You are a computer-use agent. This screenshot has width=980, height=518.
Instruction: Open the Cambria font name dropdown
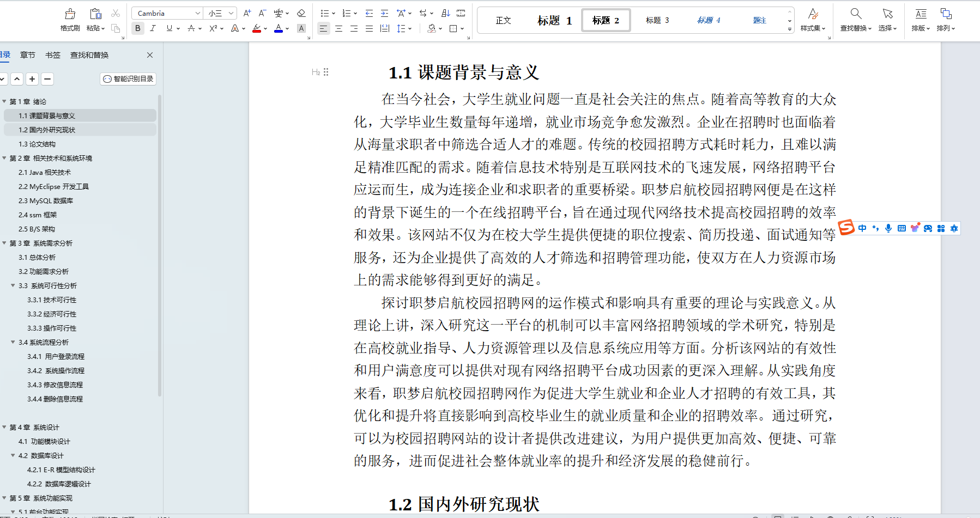pyautogui.click(x=197, y=13)
